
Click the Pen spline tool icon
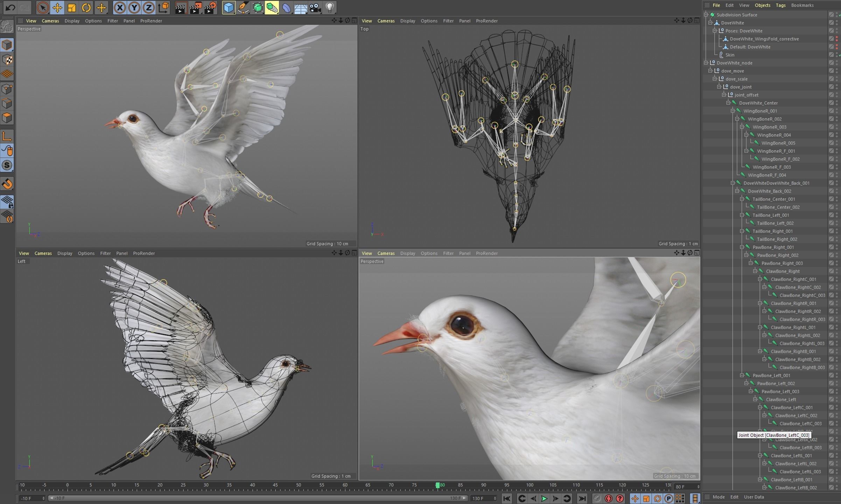(x=243, y=8)
